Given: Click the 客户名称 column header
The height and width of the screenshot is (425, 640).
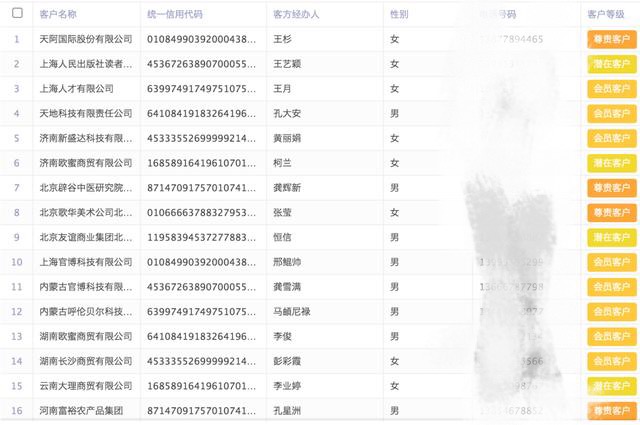Looking at the screenshot, I should click(58, 14).
